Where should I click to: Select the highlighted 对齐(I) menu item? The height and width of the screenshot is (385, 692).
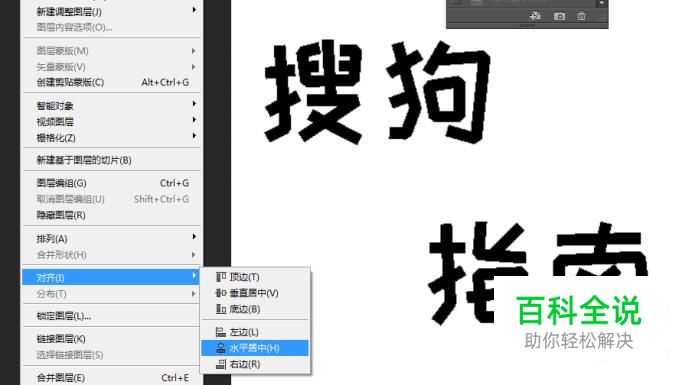[x=111, y=277]
